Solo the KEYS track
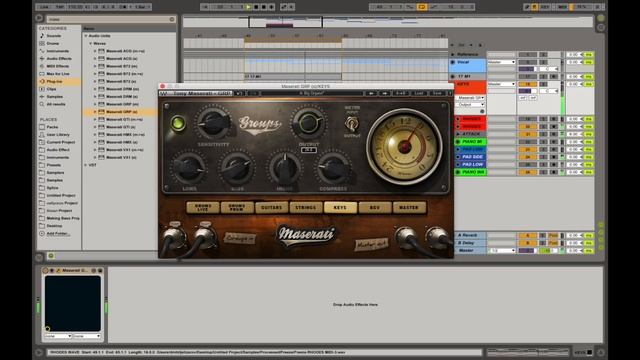 [x=543, y=84]
